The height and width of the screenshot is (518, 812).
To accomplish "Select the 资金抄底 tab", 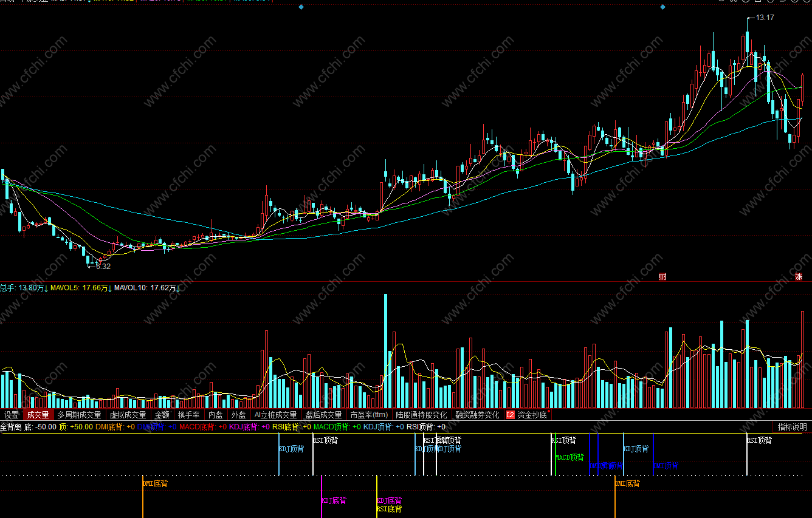I will (x=532, y=415).
